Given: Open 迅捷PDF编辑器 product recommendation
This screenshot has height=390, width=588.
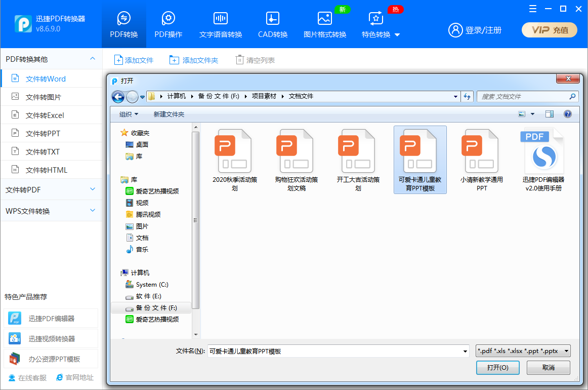Looking at the screenshot, I should [51, 318].
